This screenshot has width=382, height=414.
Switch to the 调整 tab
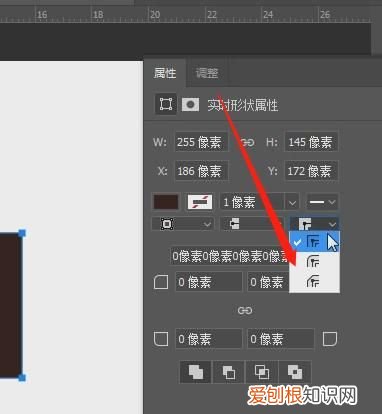point(207,73)
